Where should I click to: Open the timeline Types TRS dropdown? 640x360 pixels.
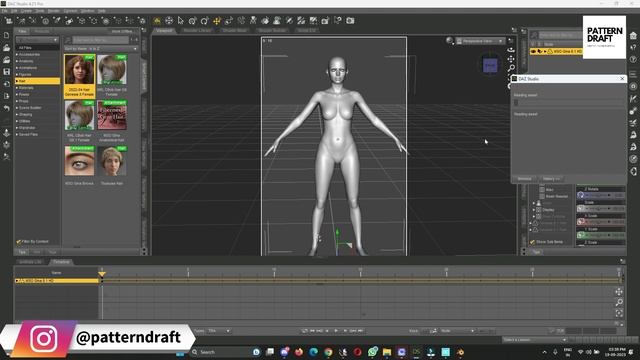point(219,331)
